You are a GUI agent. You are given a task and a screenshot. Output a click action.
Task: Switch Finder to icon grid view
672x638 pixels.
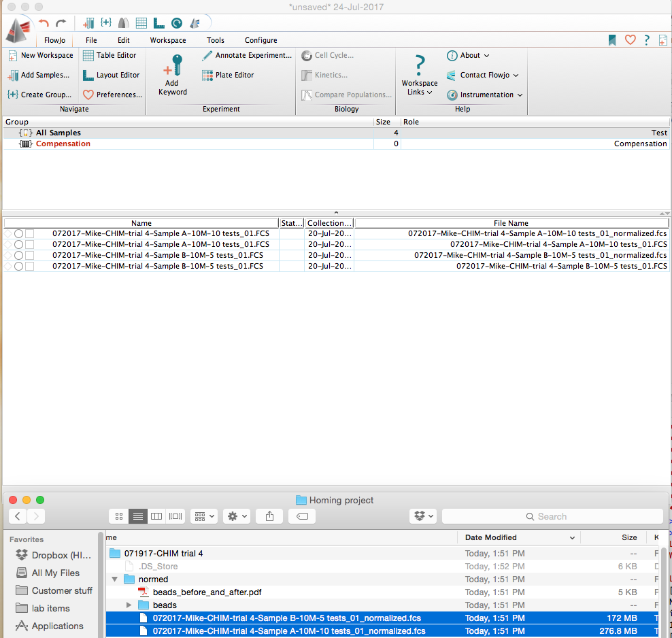point(118,516)
